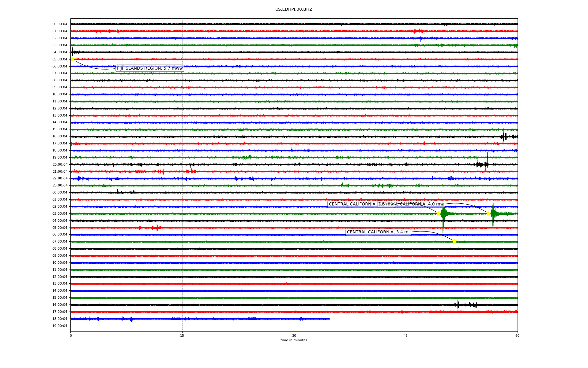This screenshot has height=368, width=588.
Task: Click the 30 tick on the x-axis
Action: click(294, 335)
